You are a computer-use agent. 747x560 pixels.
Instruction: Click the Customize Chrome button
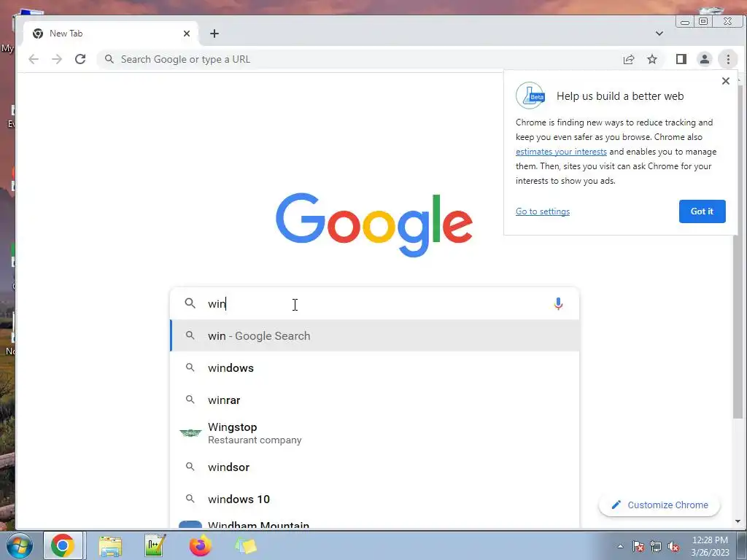659,505
